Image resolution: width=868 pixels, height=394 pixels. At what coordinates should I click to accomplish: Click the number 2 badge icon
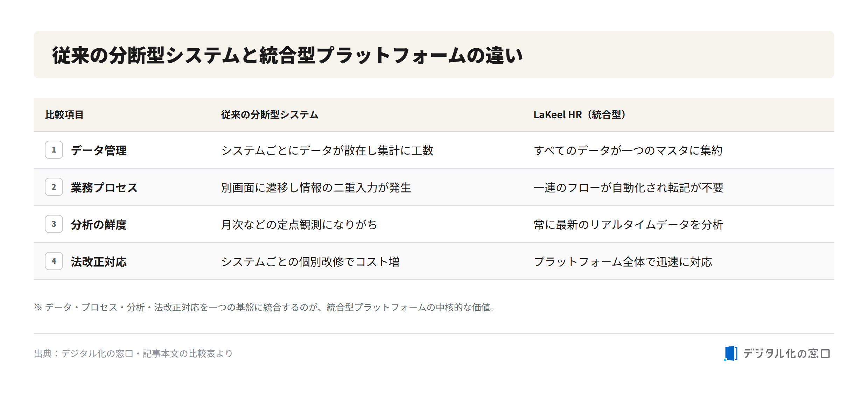click(x=54, y=187)
